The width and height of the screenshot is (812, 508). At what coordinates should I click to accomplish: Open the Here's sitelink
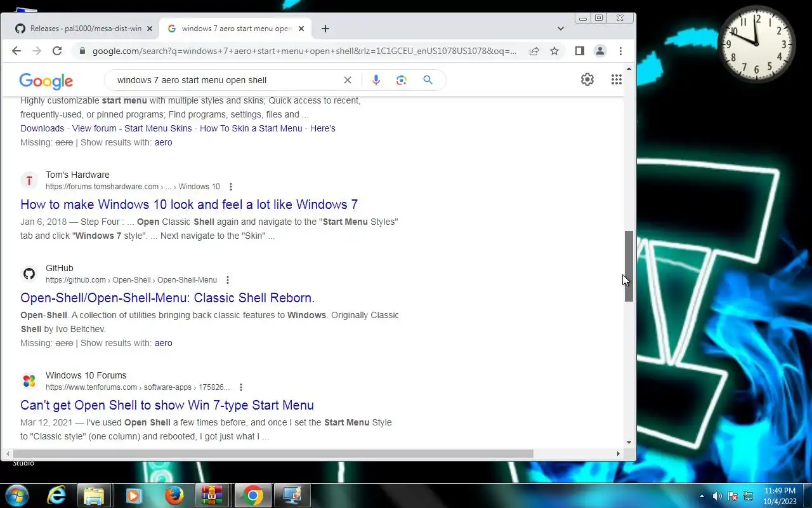coord(323,128)
